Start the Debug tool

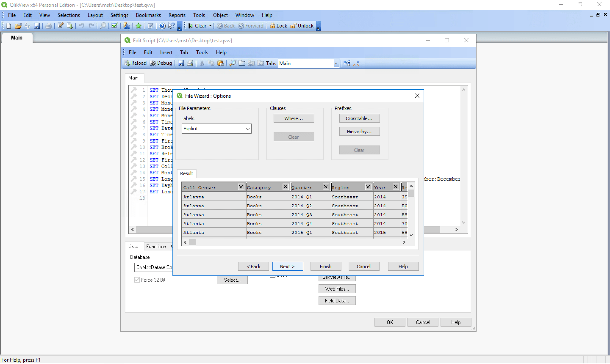pos(161,63)
